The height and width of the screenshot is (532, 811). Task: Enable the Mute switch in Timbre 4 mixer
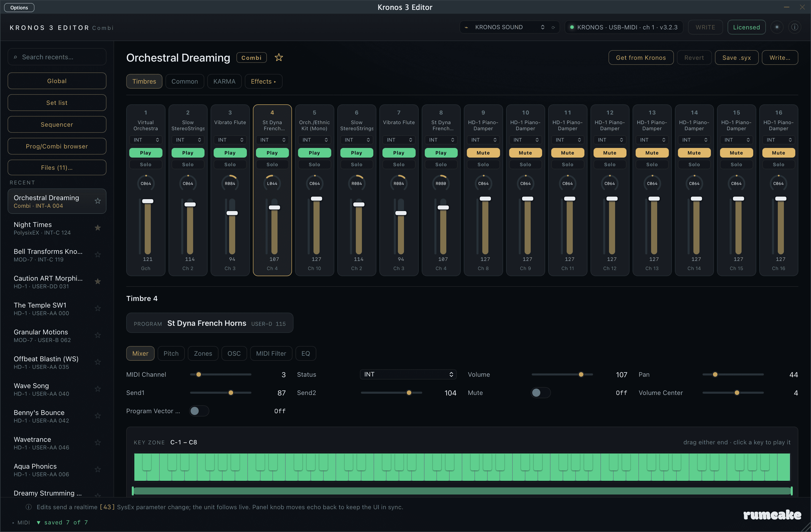click(x=541, y=393)
